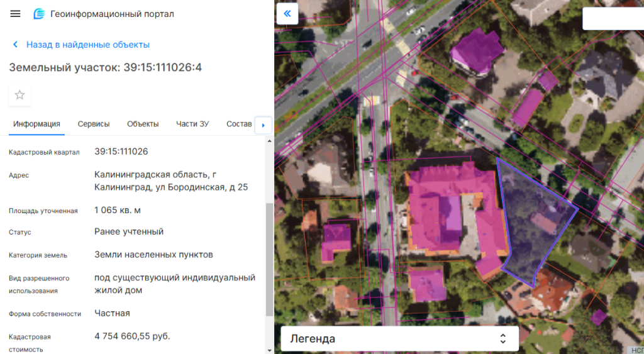Select the Части ЗУ tab
Screen dimensions: 644x354
tap(192, 124)
